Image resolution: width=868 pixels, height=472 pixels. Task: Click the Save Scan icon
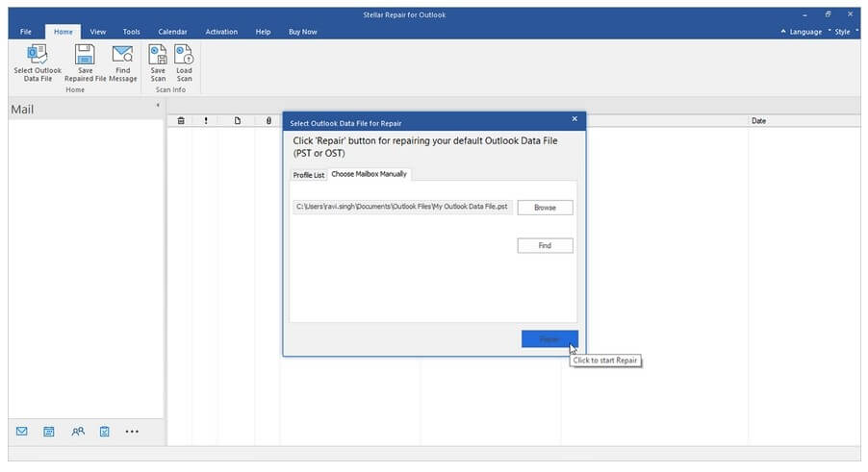tap(158, 55)
